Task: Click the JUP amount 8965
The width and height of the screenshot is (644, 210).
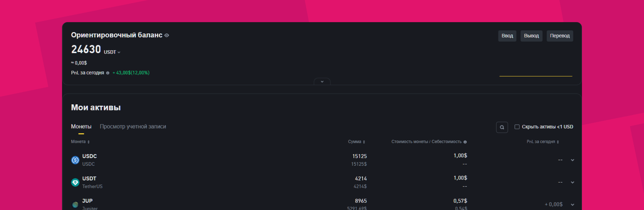Action: [361, 201]
